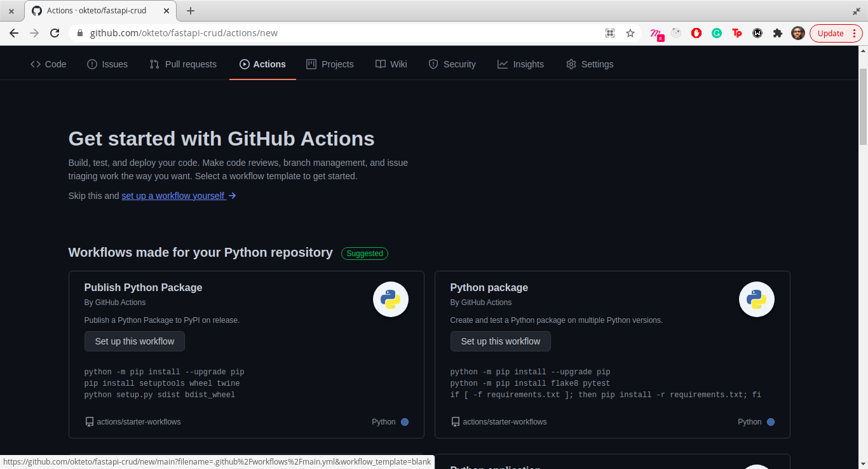Open a new browser tab

(191, 11)
